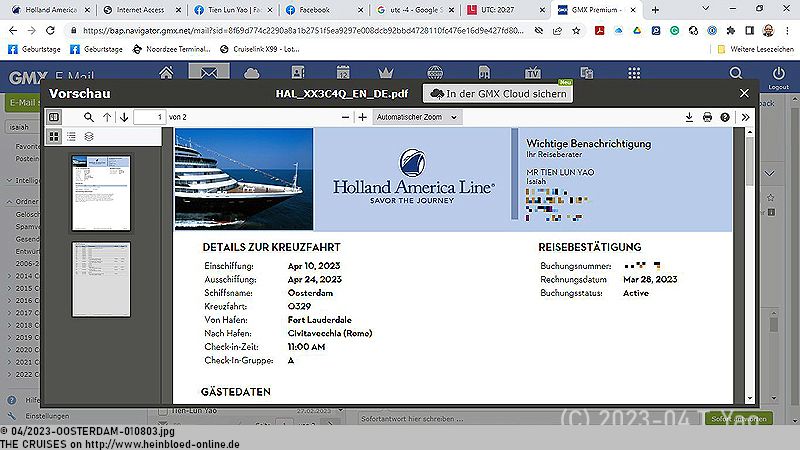Reload the current page
Screen dimensions: 800x450
(x=50, y=31)
